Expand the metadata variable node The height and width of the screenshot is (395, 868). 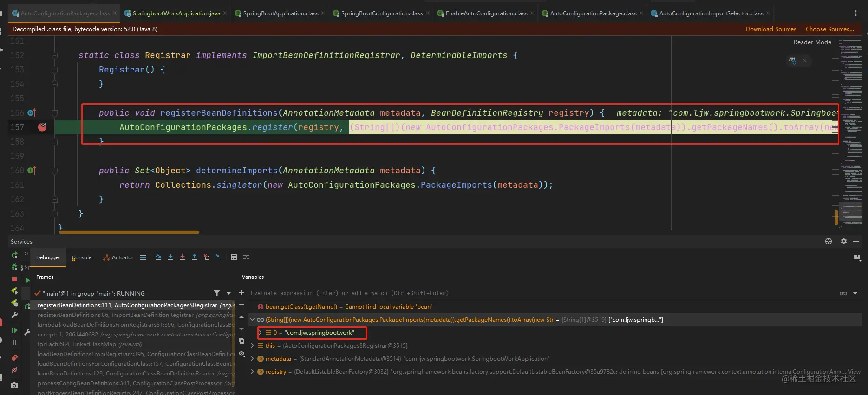tap(252, 359)
